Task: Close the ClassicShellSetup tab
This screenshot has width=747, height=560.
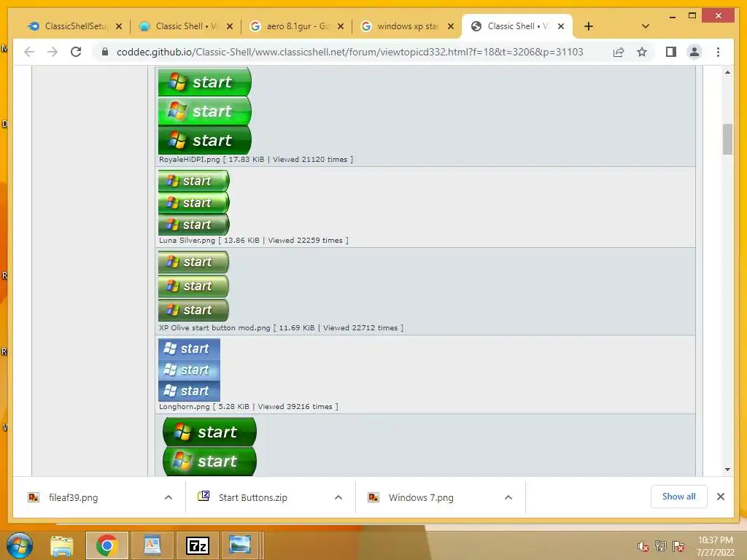Action: [x=119, y=26]
